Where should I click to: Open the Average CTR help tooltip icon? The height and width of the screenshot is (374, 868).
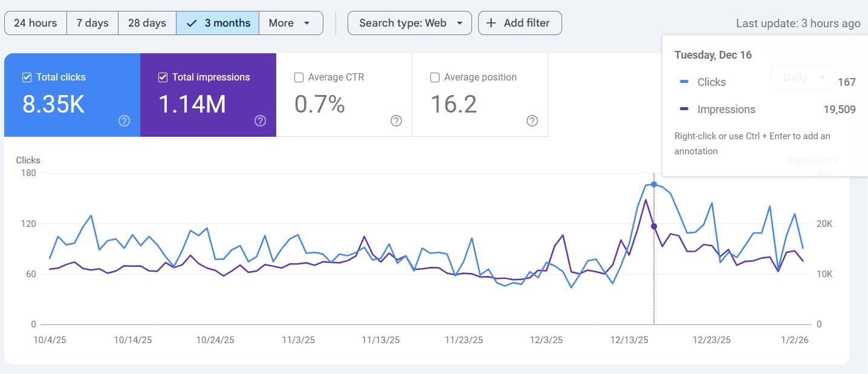point(396,121)
